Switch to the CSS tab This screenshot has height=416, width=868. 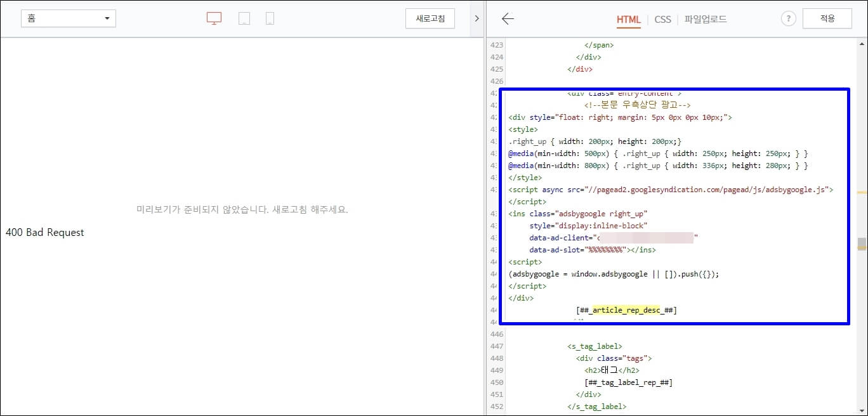pyautogui.click(x=662, y=19)
